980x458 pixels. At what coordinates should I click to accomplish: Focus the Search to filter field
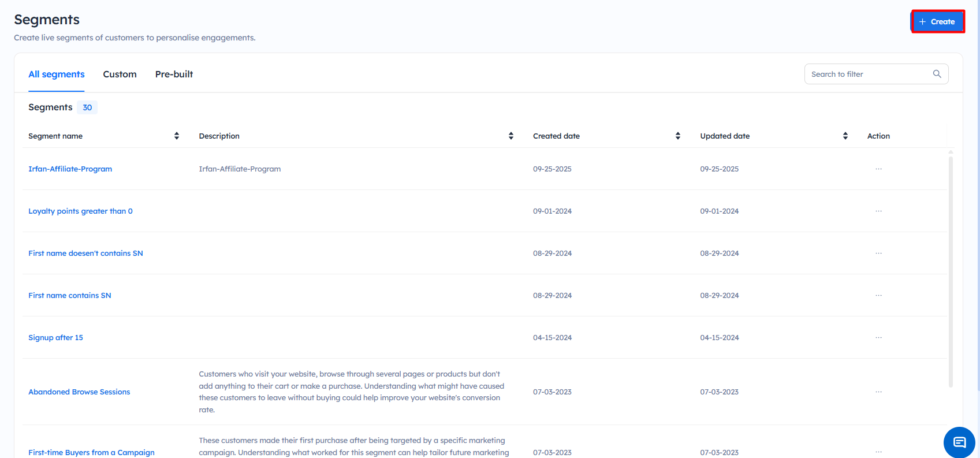click(x=866, y=75)
